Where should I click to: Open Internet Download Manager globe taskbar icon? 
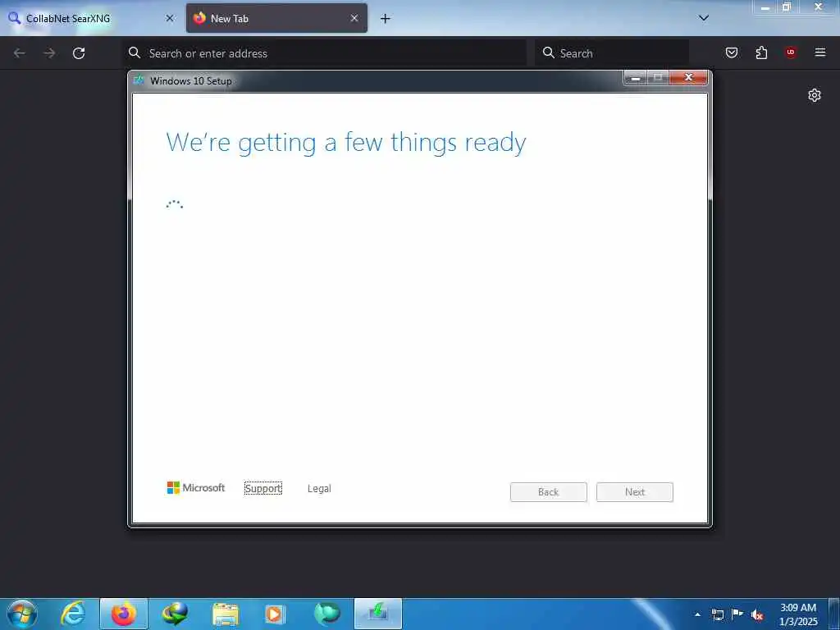coord(175,614)
